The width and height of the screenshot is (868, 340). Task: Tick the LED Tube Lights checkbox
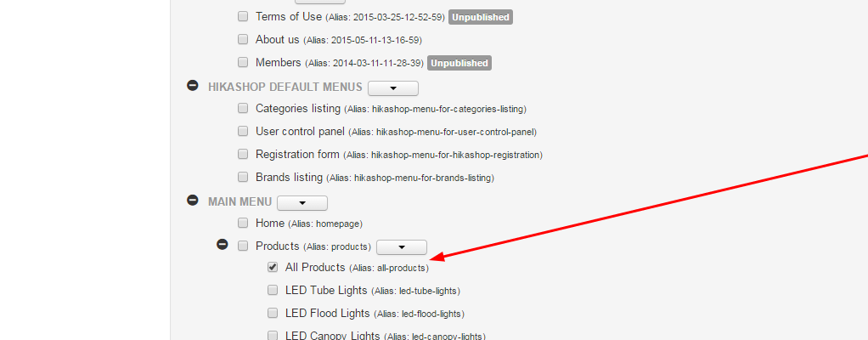pos(273,290)
